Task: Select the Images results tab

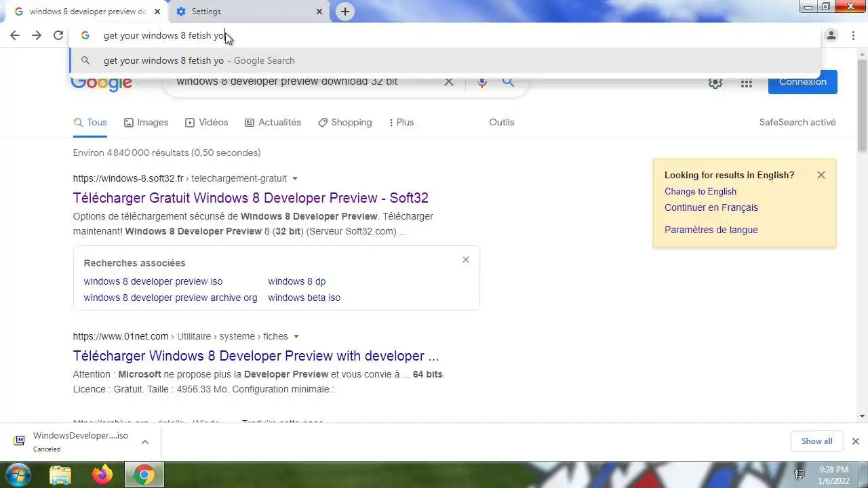Action: [x=146, y=122]
